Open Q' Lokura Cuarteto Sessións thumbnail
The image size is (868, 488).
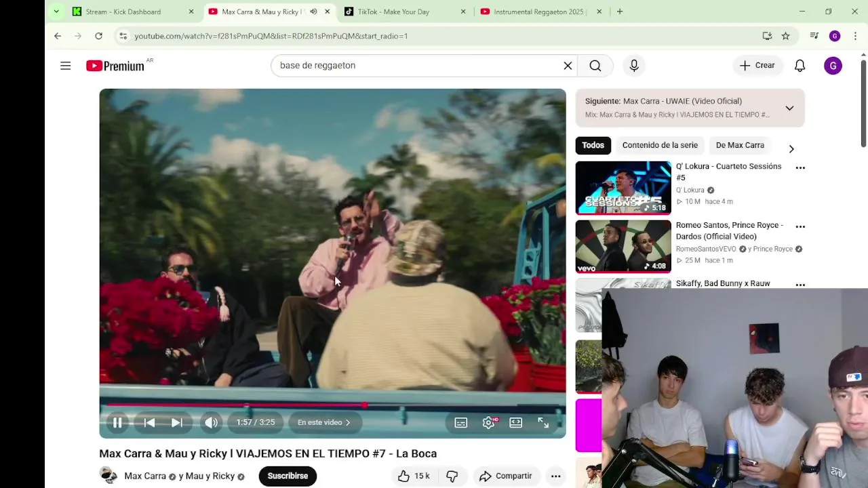623,188
